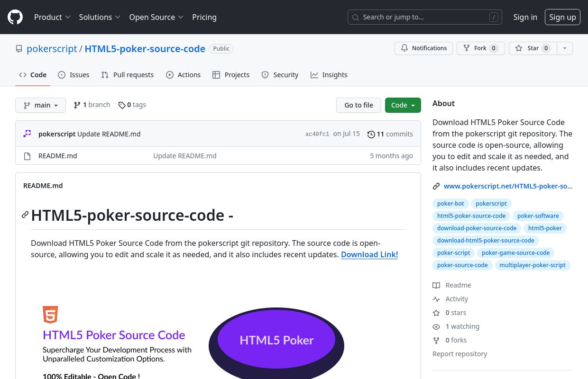Click the book icon beside Readme
Image resolution: width=588 pixels, height=379 pixels.
point(436,285)
